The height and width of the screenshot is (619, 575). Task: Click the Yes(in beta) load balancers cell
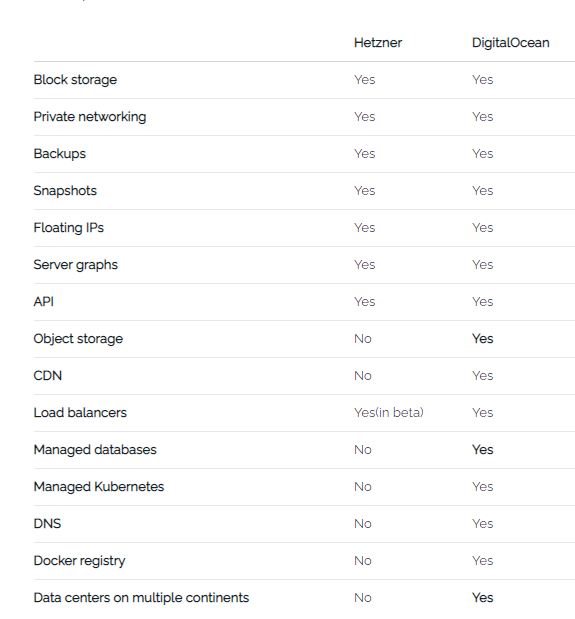click(x=389, y=413)
